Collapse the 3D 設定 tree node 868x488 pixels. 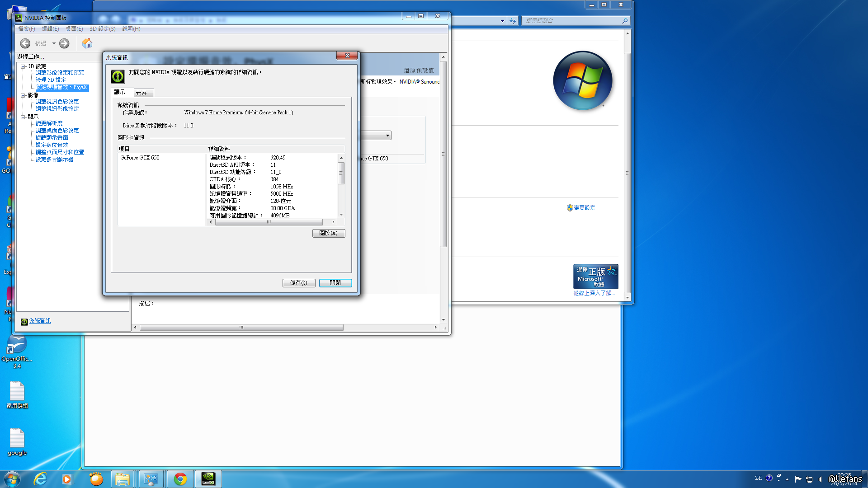[x=23, y=66]
